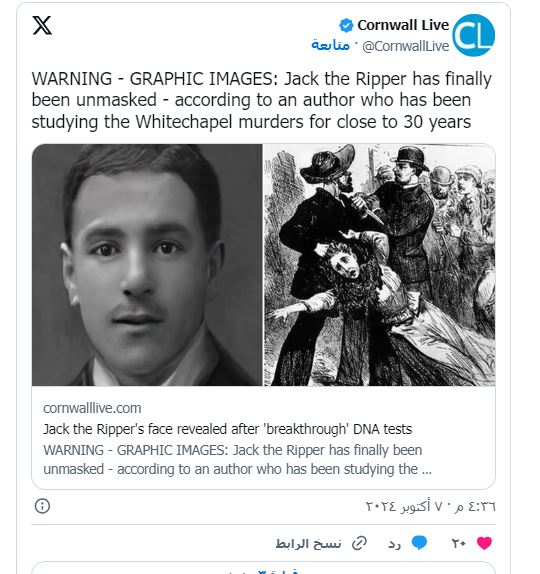The height and width of the screenshot is (574, 540).
Task: Follow Cornwall Live via متابعة link
Action: coord(330,45)
